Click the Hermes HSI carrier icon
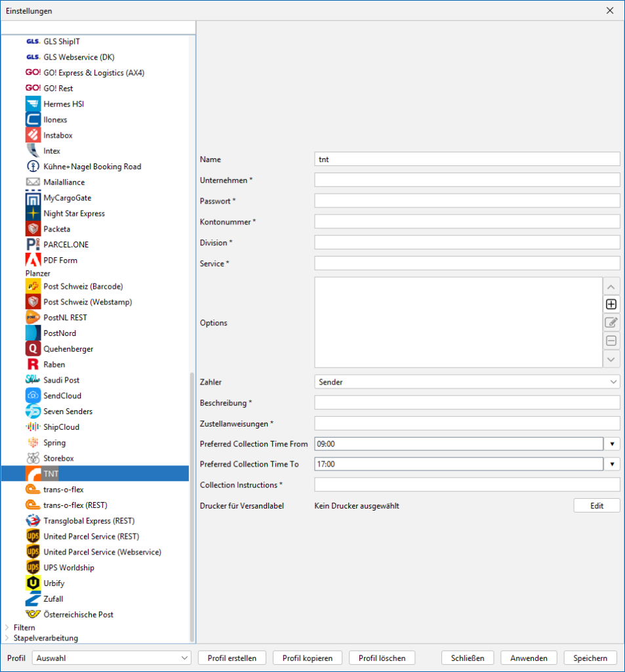The image size is (625, 672). click(x=33, y=104)
